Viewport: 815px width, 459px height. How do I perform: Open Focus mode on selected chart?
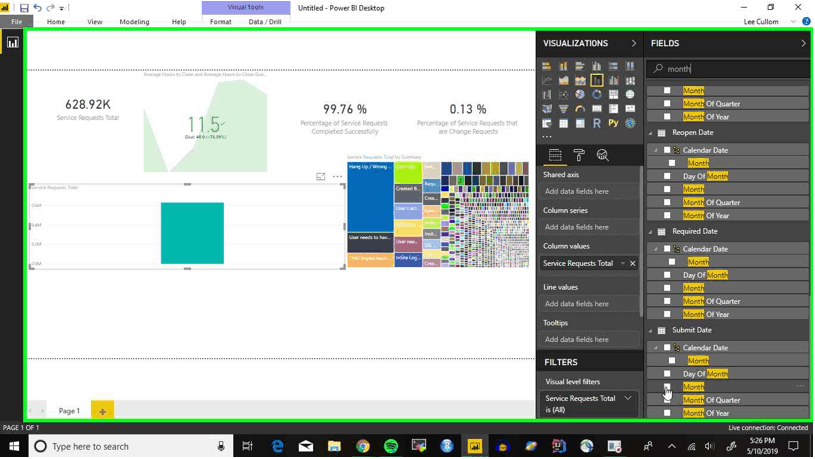tap(321, 177)
